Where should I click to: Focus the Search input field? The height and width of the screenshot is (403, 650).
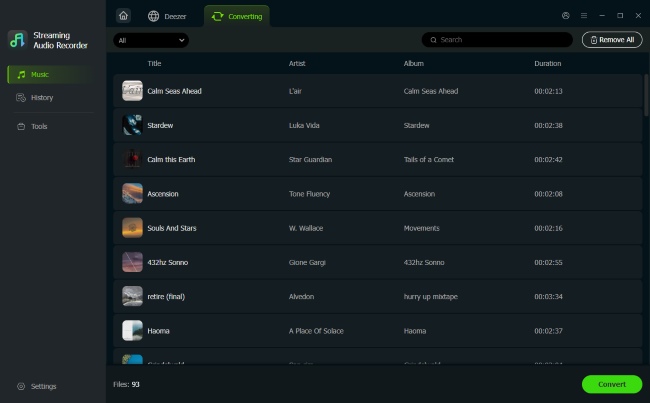(x=497, y=40)
